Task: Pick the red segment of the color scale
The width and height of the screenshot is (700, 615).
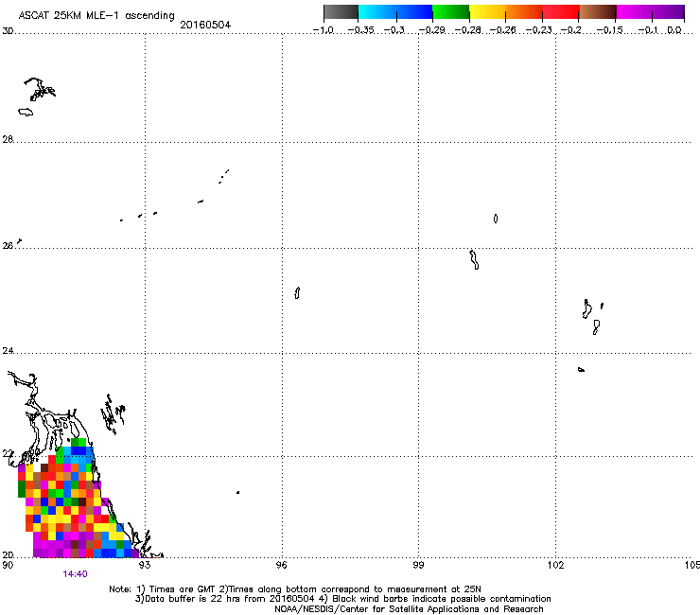Action: click(561, 12)
